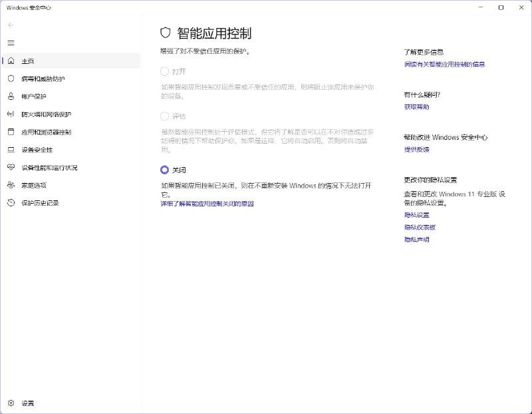The height and width of the screenshot is (414, 532).
Task: Open 设备安全性 using its sidebar icon
Action: coord(11,150)
